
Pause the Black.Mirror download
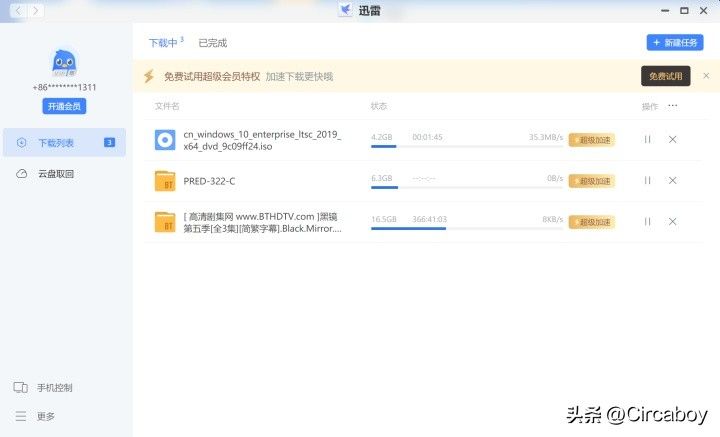647,222
